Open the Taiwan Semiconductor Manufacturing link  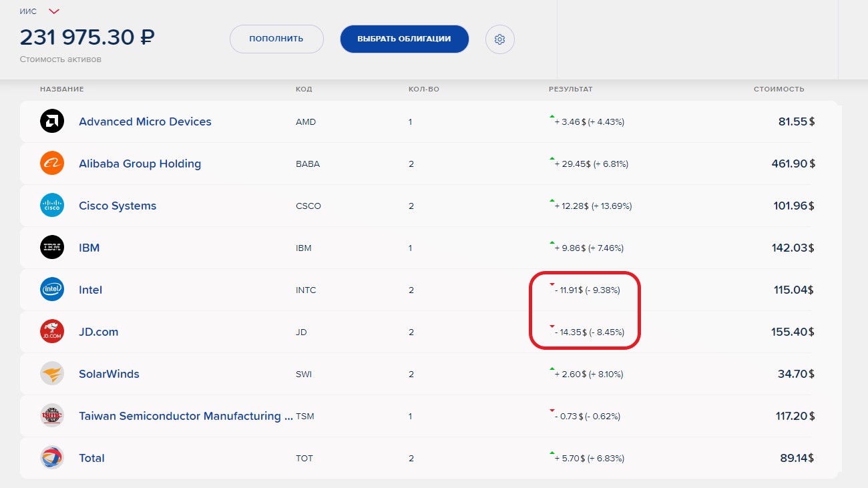pos(186,416)
